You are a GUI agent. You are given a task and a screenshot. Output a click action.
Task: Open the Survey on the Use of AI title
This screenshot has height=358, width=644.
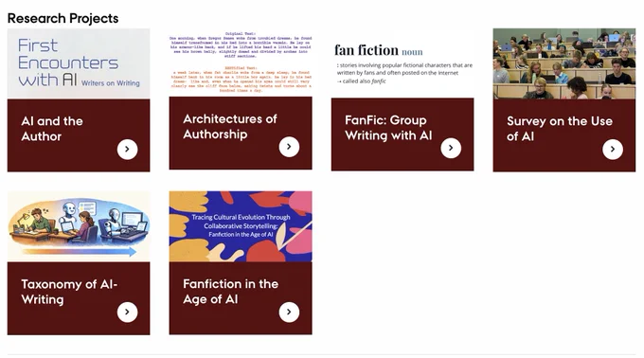[x=560, y=129]
